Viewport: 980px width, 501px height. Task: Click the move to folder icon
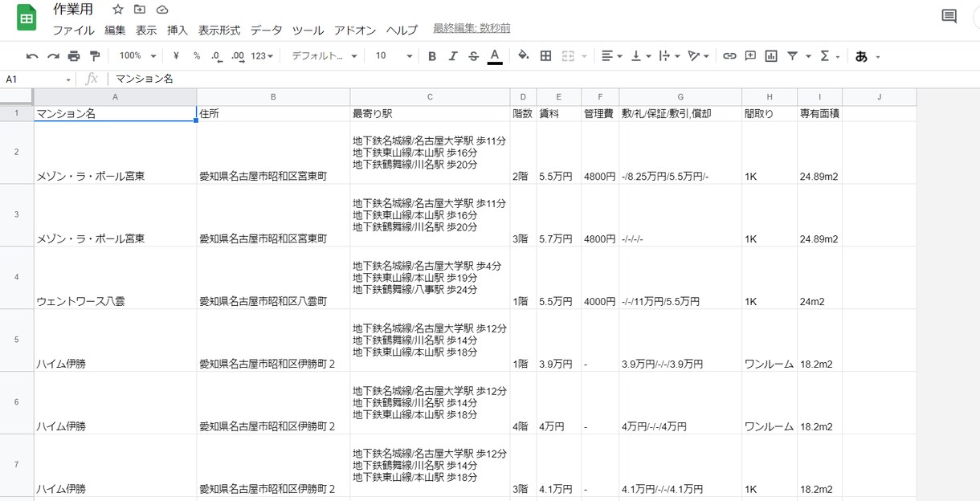pyautogui.click(x=140, y=10)
